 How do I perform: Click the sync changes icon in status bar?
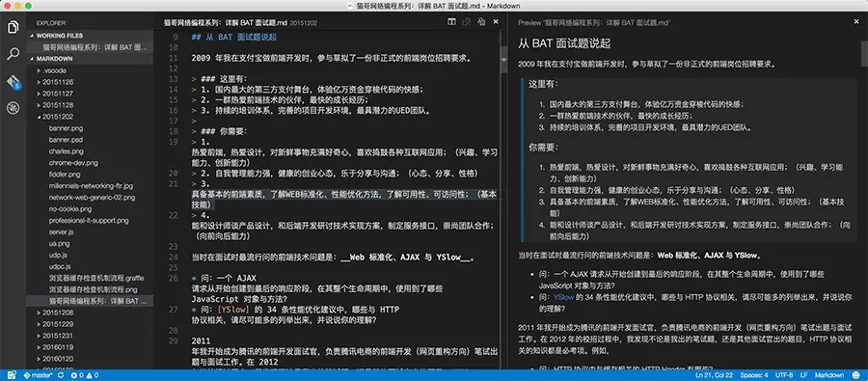click(x=61, y=375)
